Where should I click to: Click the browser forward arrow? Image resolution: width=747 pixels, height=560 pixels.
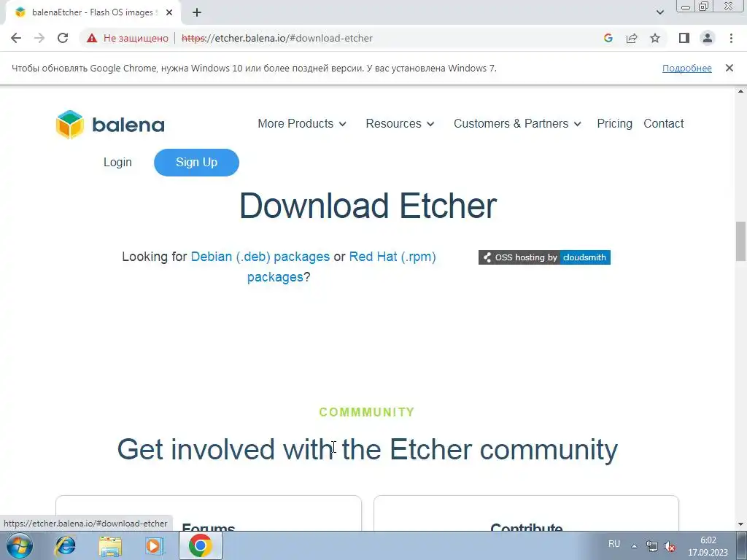tap(39, 38)
